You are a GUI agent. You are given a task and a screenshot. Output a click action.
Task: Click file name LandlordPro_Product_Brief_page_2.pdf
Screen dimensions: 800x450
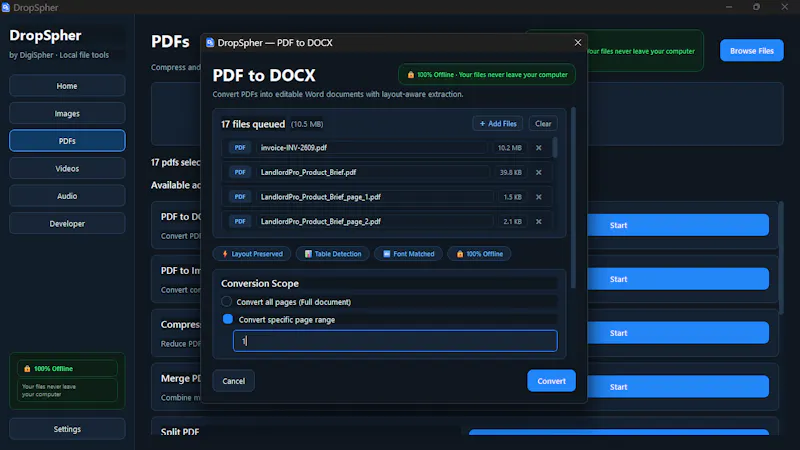(x=320, y=221)
